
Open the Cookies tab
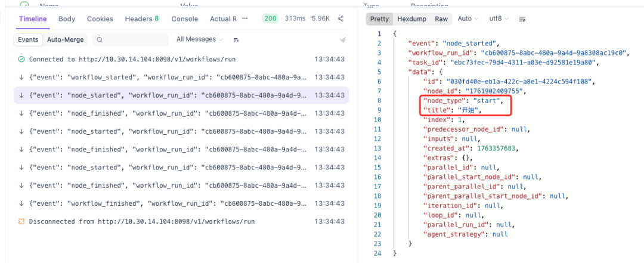tap(100, 19)
